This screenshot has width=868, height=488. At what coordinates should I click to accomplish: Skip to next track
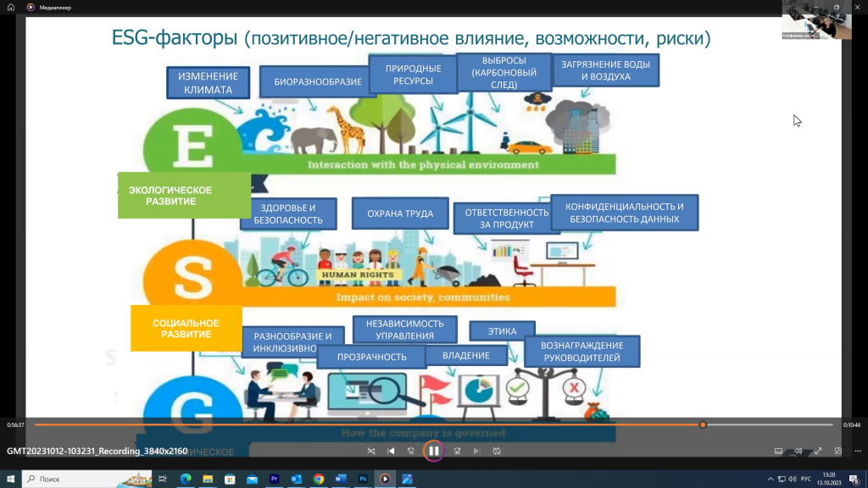point(476,451)
